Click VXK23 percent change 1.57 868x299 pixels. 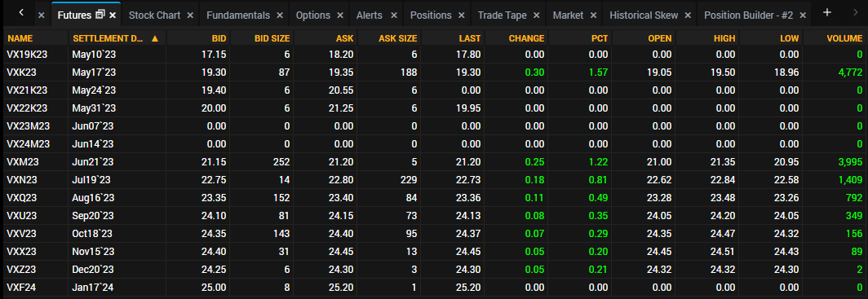point(599,73)
